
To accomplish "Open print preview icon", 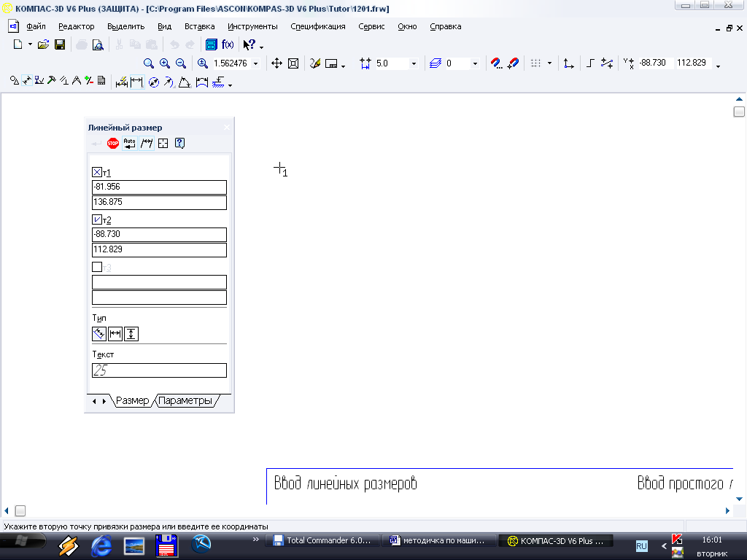I will click(98, 44).
